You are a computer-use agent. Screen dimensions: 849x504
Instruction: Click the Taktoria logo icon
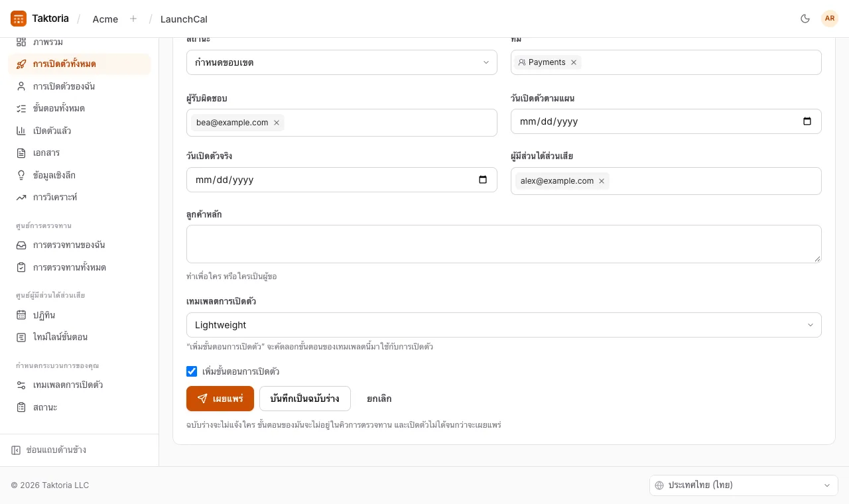19,19
